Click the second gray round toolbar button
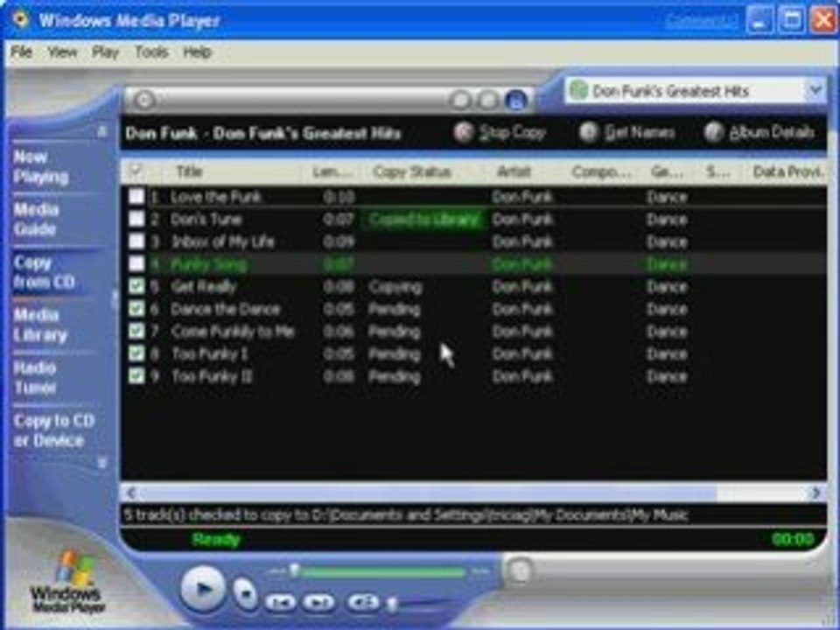Screen dimensions: 840x630 [x=487, y=100]
